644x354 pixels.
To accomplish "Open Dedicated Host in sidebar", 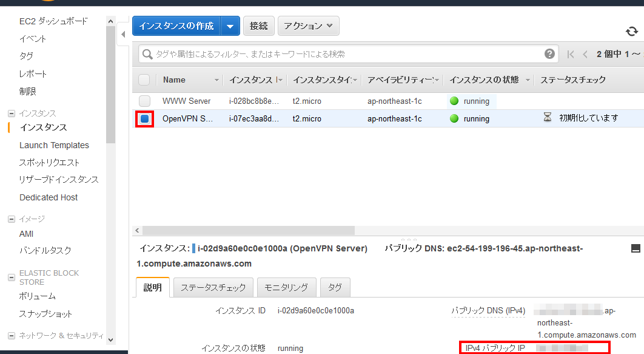I will click(49, 197).
